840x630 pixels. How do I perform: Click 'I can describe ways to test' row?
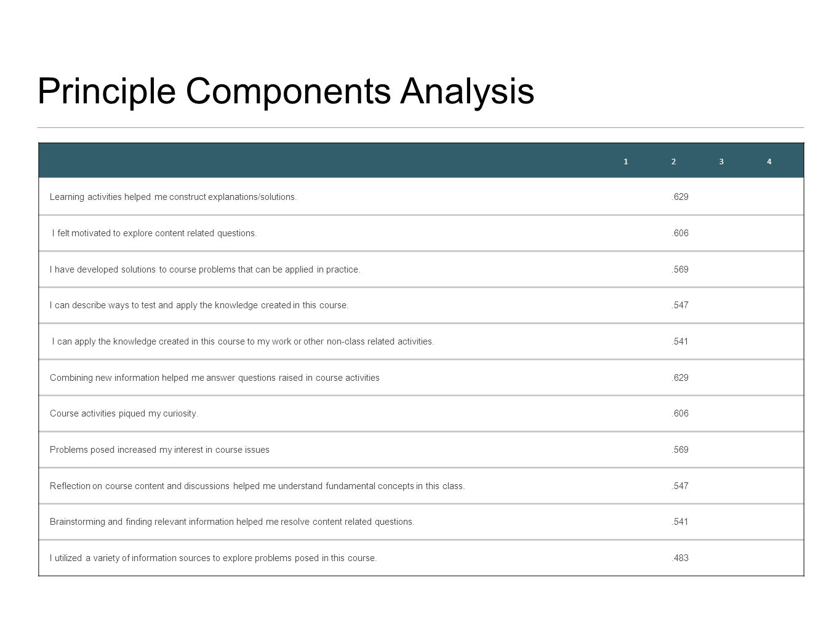[x=421, y=305]
